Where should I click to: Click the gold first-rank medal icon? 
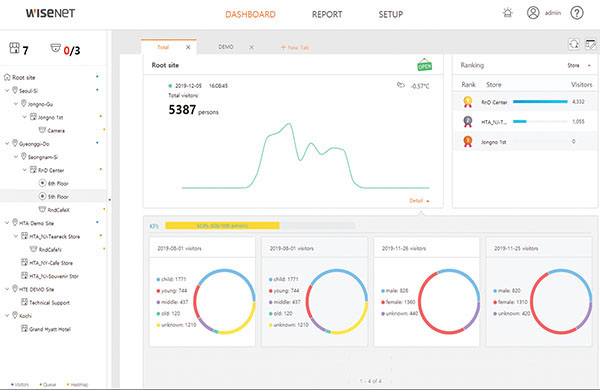(x=468, y=102)
